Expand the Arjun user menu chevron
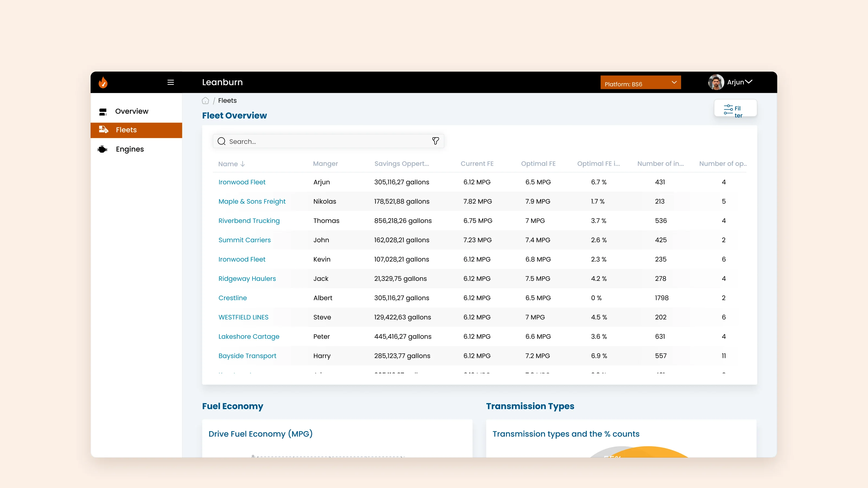The width and height of the screenshot is (868, 488). [x=748, y=82]
